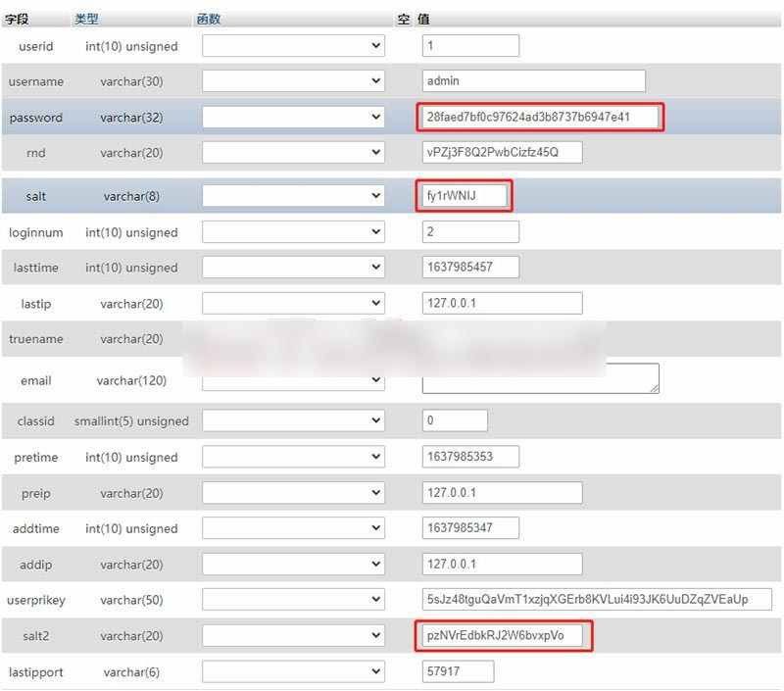The image size is (784, 691).
Task: Click the lastip value field
Action: pos(502,304)
